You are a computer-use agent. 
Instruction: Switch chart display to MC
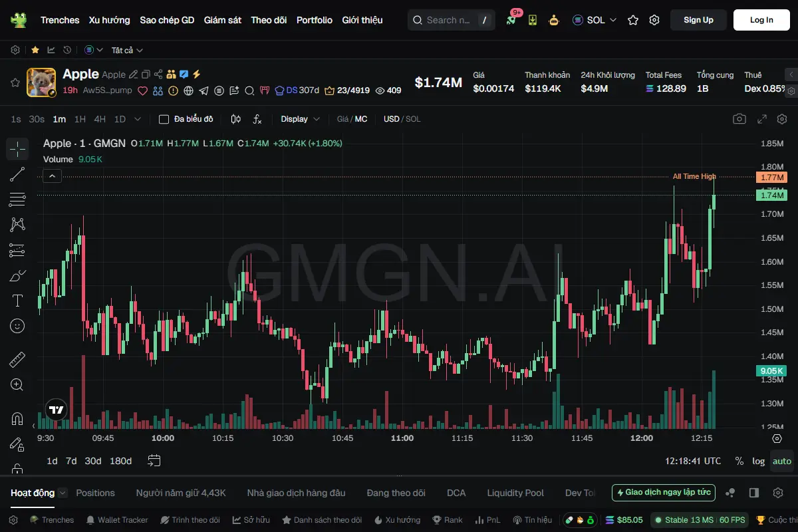[361, 119]
